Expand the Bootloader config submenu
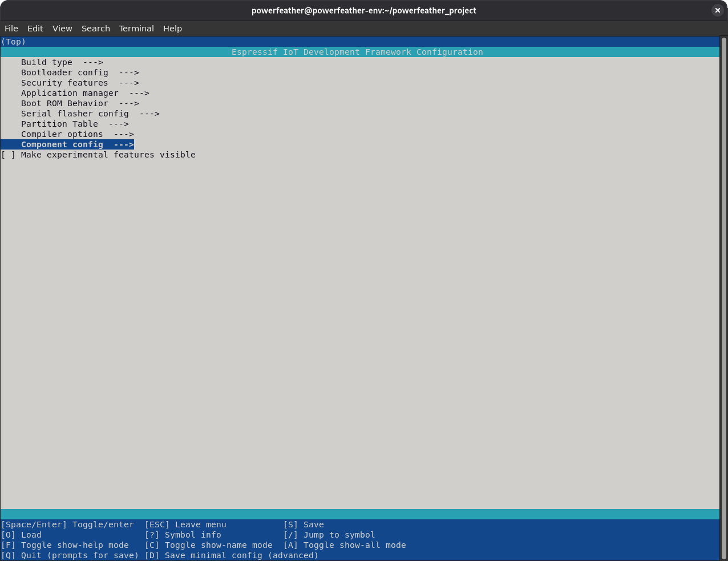The image size is (728, 561). coord(80,72)
